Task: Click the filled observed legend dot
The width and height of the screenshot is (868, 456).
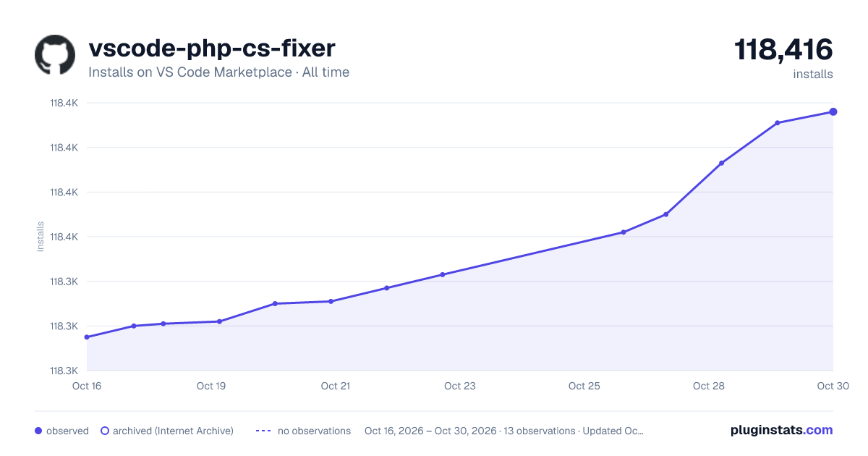Action: 38,431
